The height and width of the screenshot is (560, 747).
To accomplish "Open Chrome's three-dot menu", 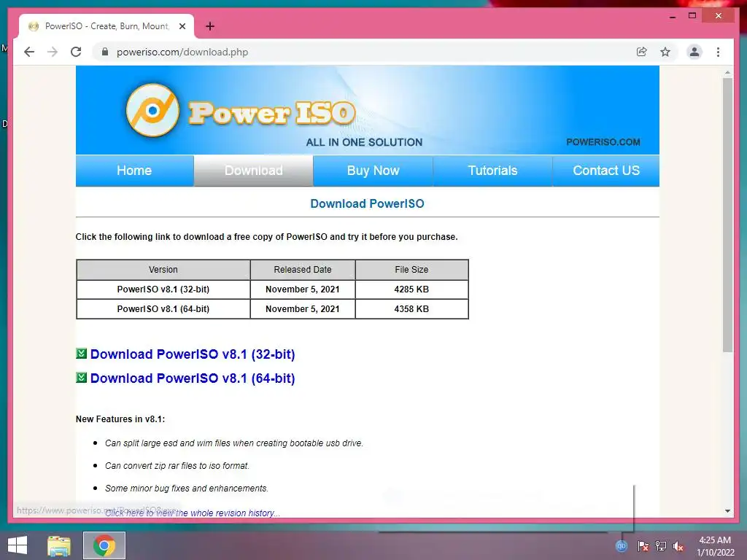I will point(718,52).
